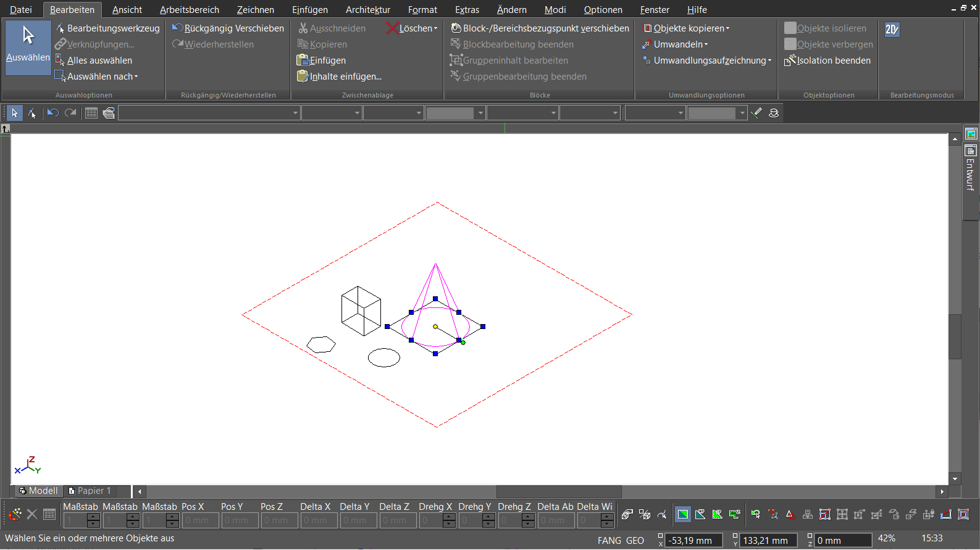Click the red snap tool icon at bottom left
980x550 pixels.
(15, 514)
